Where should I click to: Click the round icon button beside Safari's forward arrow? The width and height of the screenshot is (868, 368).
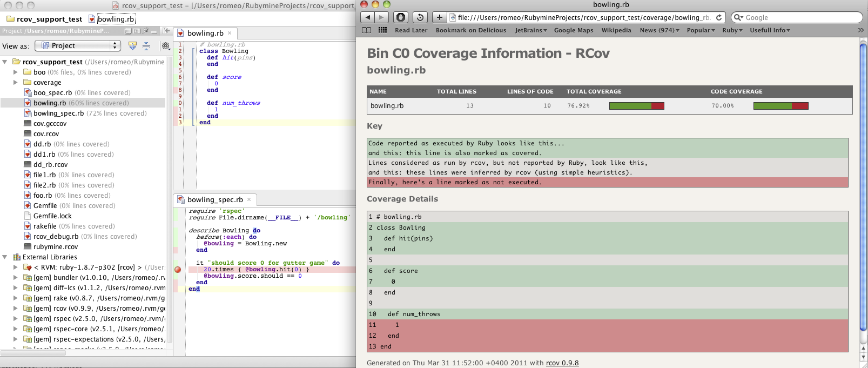tap(400, 17)
